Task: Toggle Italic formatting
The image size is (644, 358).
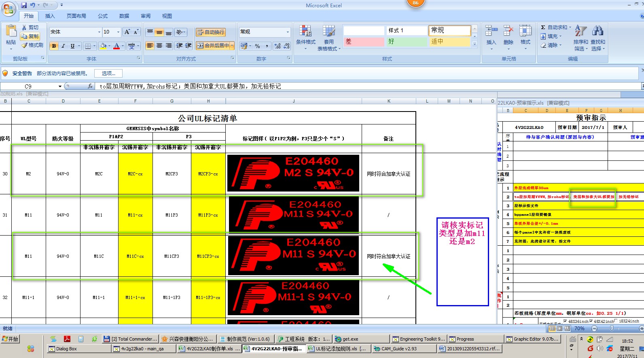Action: (63, 46)
